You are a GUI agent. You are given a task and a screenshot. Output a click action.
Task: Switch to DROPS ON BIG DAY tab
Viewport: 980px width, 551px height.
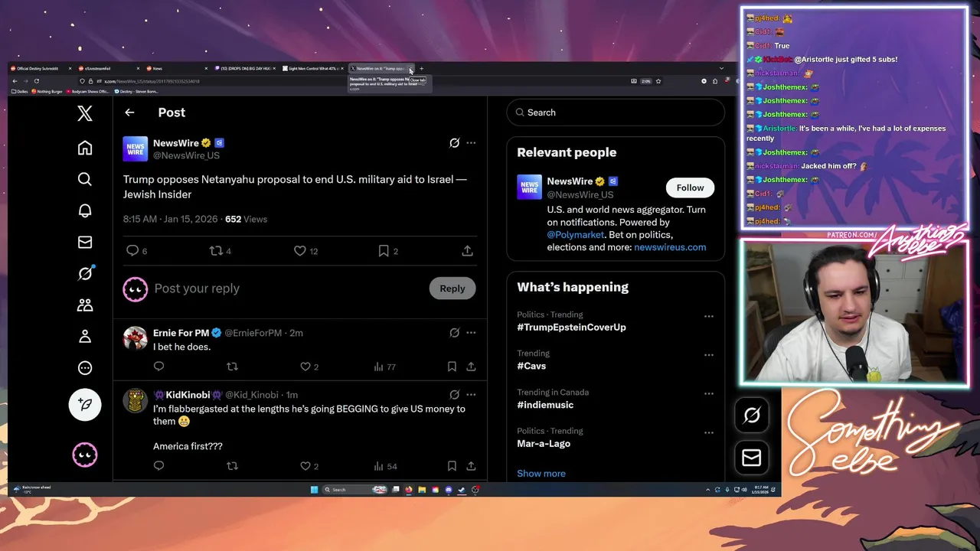coord(244,69)
